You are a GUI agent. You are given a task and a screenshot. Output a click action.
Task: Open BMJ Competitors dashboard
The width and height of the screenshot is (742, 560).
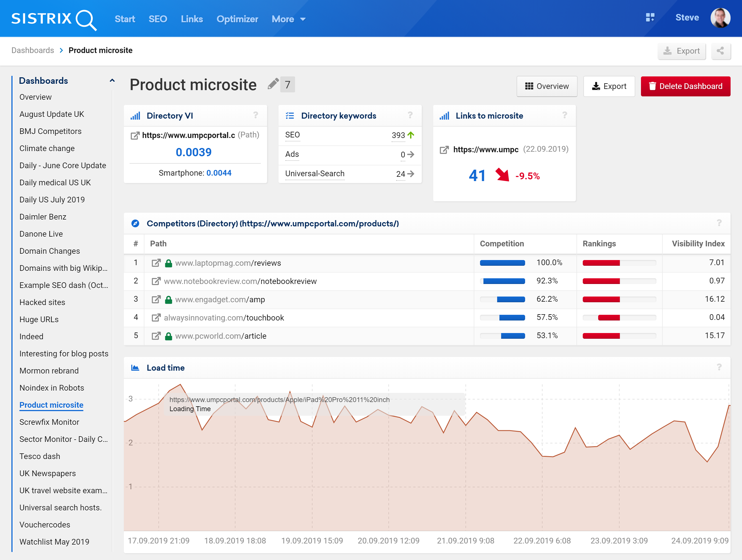click(x=50, y=131)
